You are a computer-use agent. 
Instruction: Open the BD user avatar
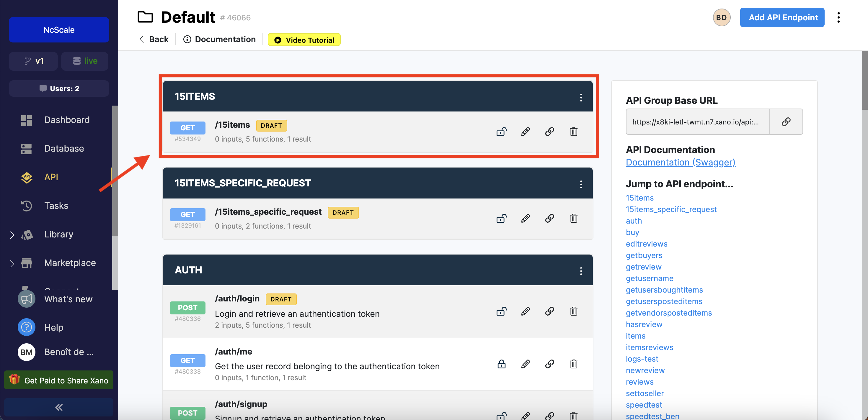pos(722,17)
